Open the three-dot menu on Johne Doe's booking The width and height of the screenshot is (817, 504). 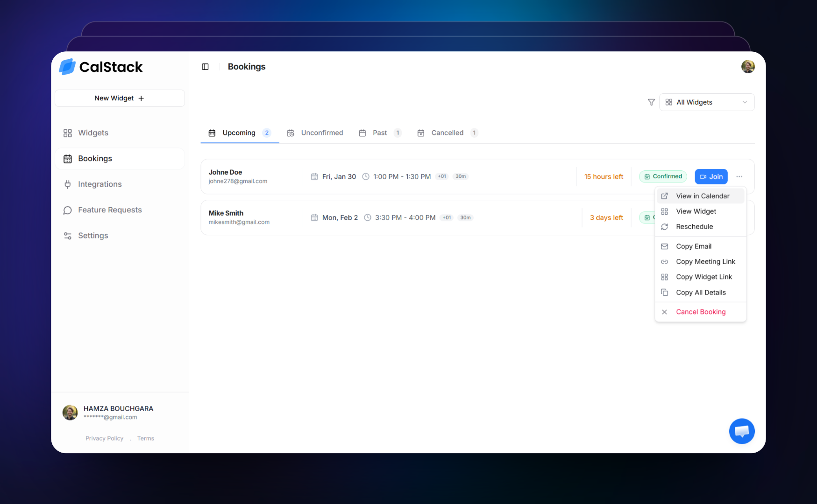(x=739, y=176)
